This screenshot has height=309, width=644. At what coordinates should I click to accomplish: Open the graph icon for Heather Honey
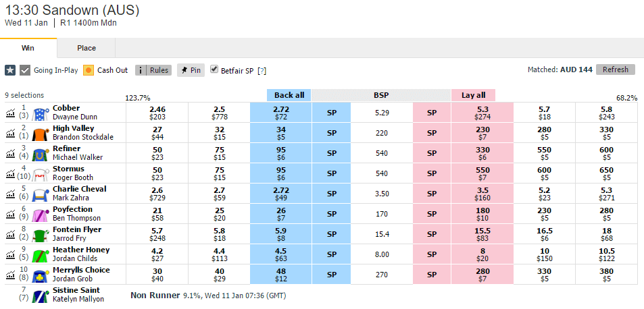(x=10, y=254)
